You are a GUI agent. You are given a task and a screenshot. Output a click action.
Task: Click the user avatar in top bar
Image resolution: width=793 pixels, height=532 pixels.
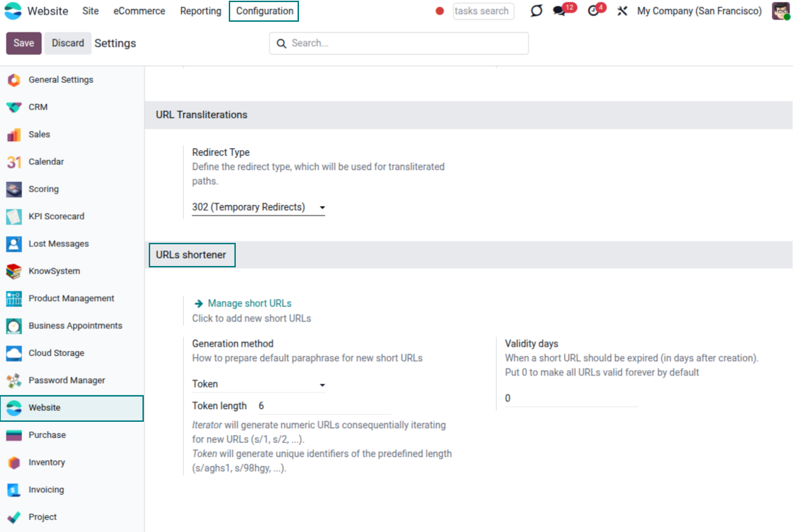tap(780, 11)
